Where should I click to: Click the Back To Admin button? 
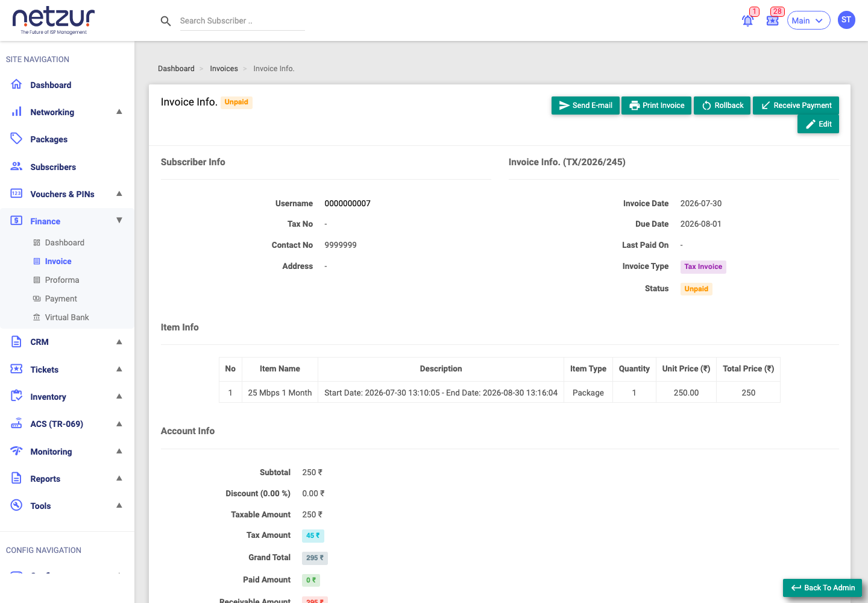coord(822,588)
